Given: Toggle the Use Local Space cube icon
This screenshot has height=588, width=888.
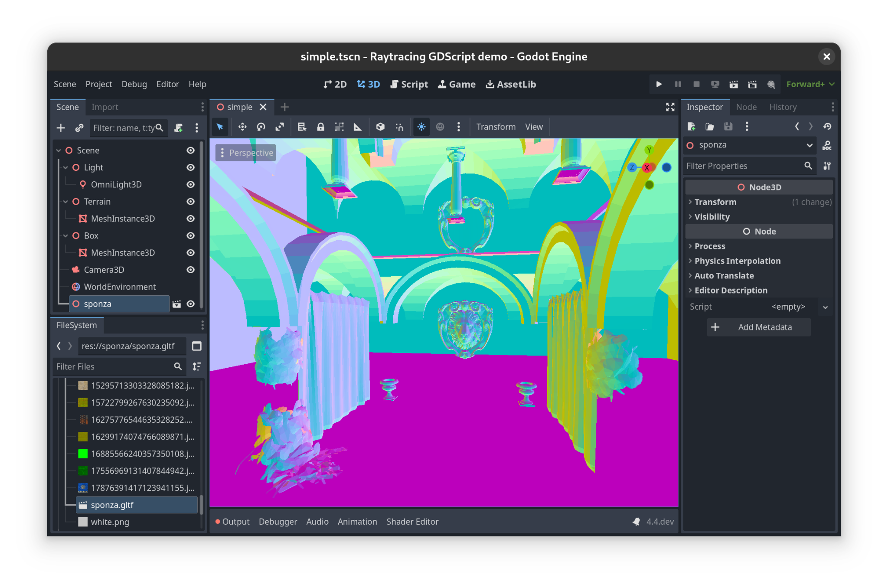Looking at the screenshot, I should [x=380, y=127].
